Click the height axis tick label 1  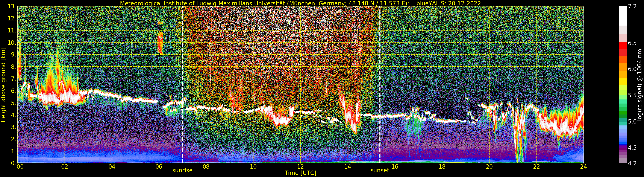point(14,151)
